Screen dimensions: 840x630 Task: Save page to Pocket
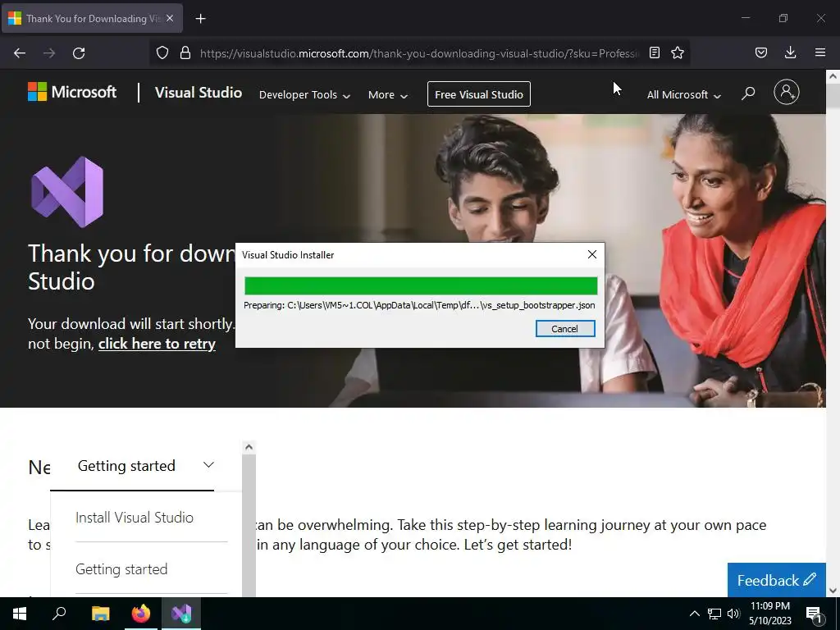pyautogui.click(x=760, y=52)
